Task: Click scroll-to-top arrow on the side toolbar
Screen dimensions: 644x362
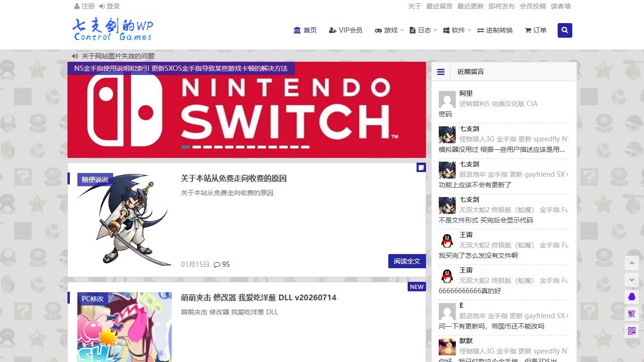Action: click(632, 263)
